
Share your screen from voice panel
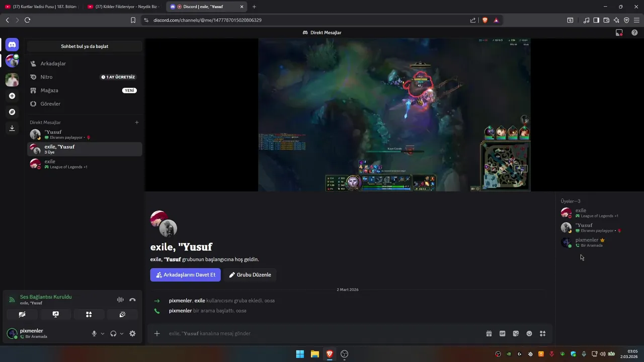[x=55, y=314]
